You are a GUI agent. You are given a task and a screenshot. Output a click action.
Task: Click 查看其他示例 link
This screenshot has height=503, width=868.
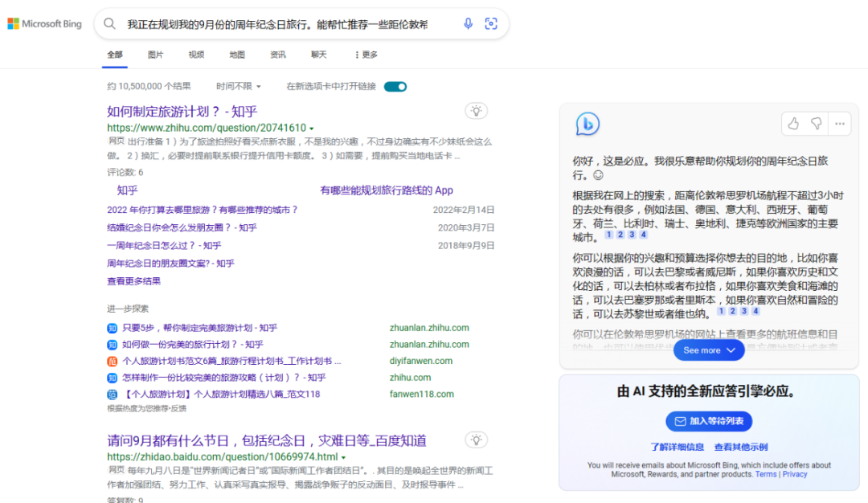(741, 447)
